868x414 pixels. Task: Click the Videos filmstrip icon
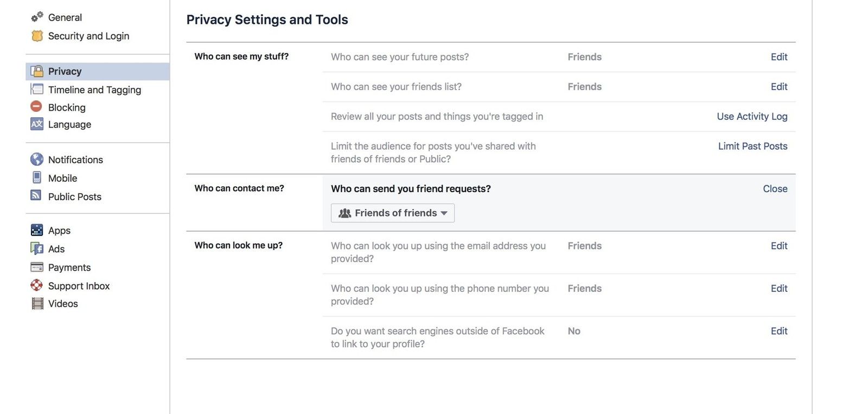pos(37,303)
